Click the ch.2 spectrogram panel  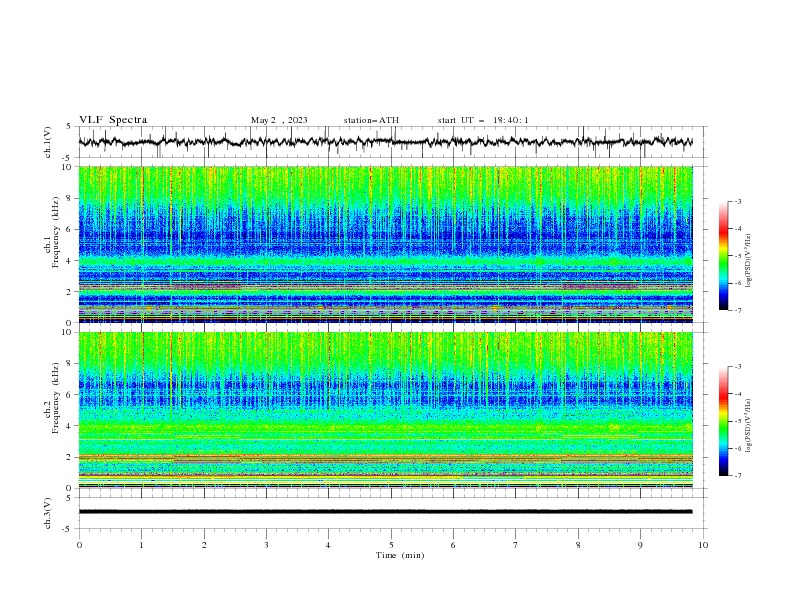tap(385, 410)
